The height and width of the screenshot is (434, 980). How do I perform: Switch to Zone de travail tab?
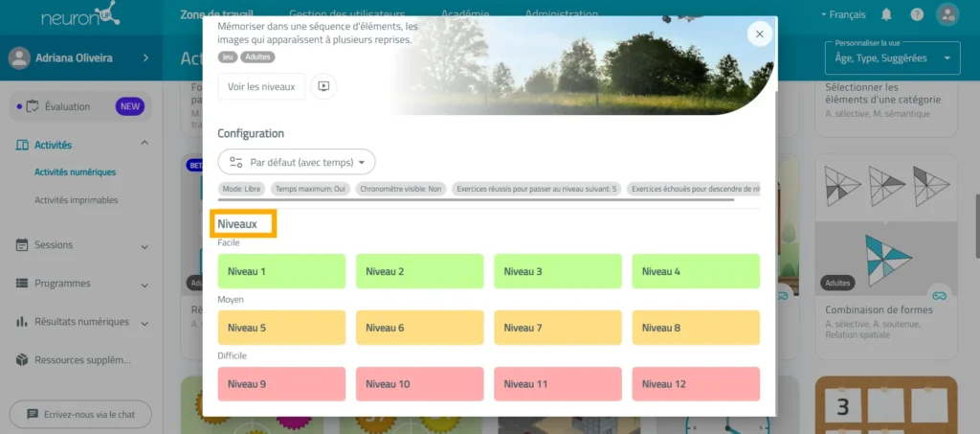pyautogui.click(x=217, y=13)
